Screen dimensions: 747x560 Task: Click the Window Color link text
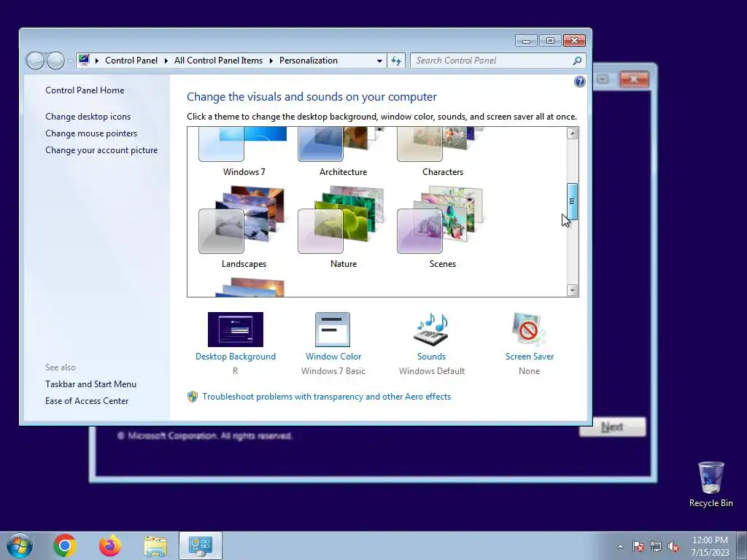[333, 356]
